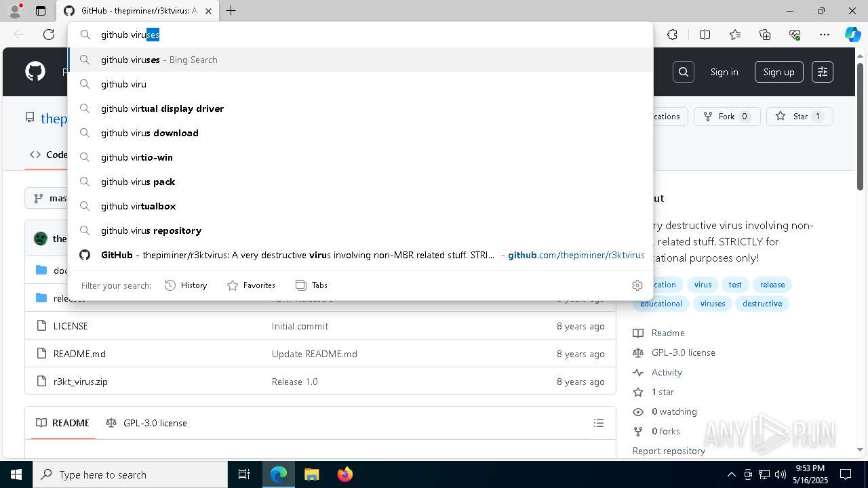Open GitHub appearance settings button
Image resolution: width=868 pixels, height=488 pixels.
pos(823,72)
